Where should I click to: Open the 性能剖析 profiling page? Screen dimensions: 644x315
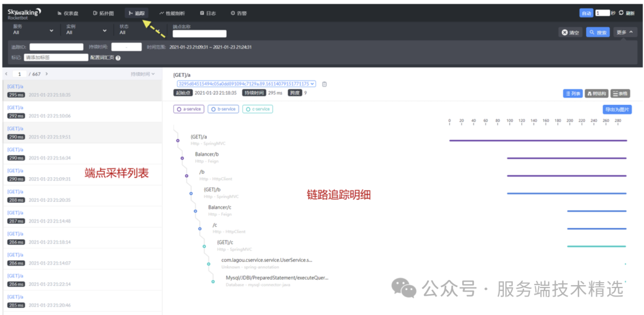point(172,13)
